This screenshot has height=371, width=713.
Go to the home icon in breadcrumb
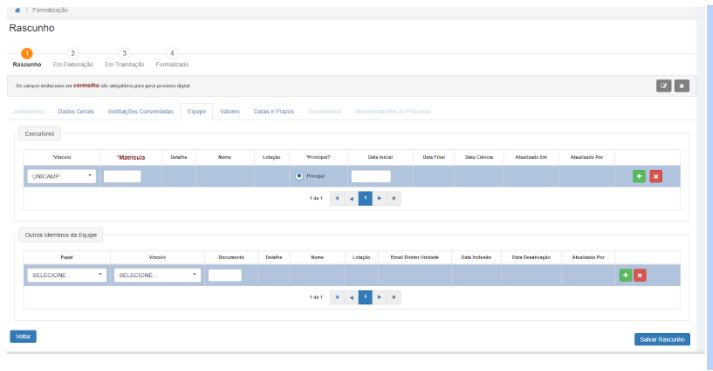click(x=17, y=10)
